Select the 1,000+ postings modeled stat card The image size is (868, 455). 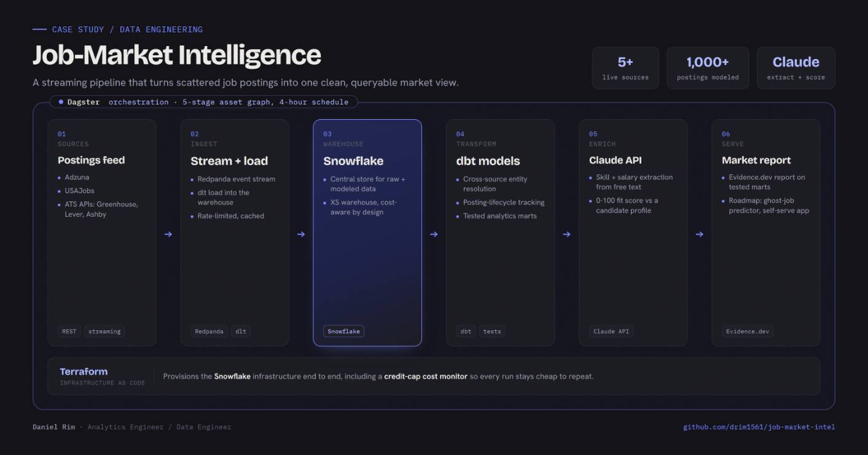point(708,68)
